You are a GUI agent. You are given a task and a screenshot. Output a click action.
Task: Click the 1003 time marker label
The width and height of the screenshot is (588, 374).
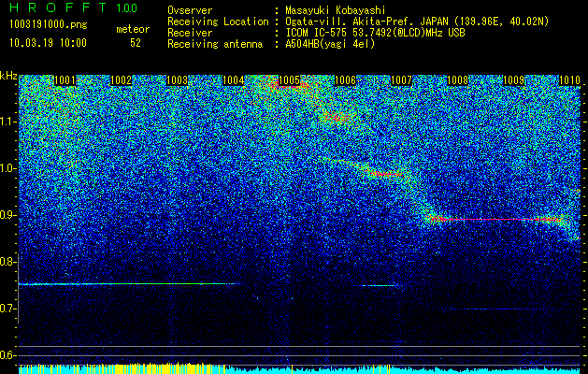click(x=177, y=80)
